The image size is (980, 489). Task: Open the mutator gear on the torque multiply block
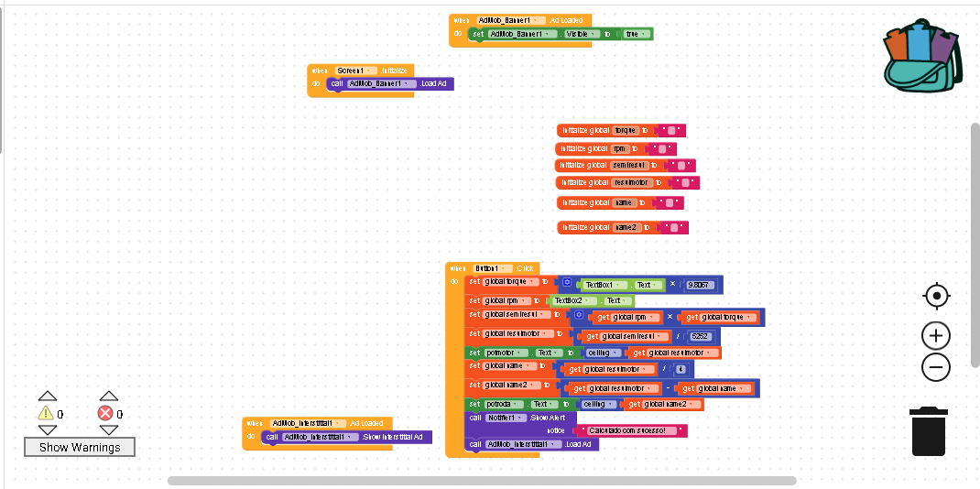tap(567, 283)
